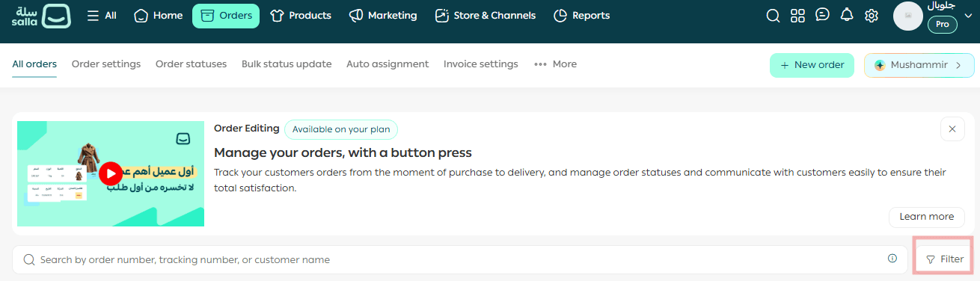
Task: Switch to Order settings tab
Action: (106, 64)
